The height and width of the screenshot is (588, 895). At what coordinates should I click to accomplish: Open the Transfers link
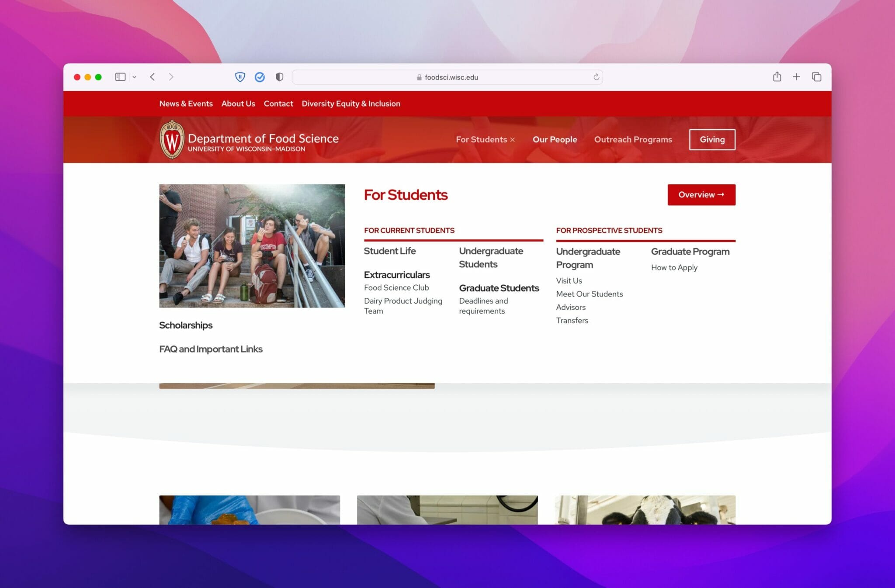[572, 320]
